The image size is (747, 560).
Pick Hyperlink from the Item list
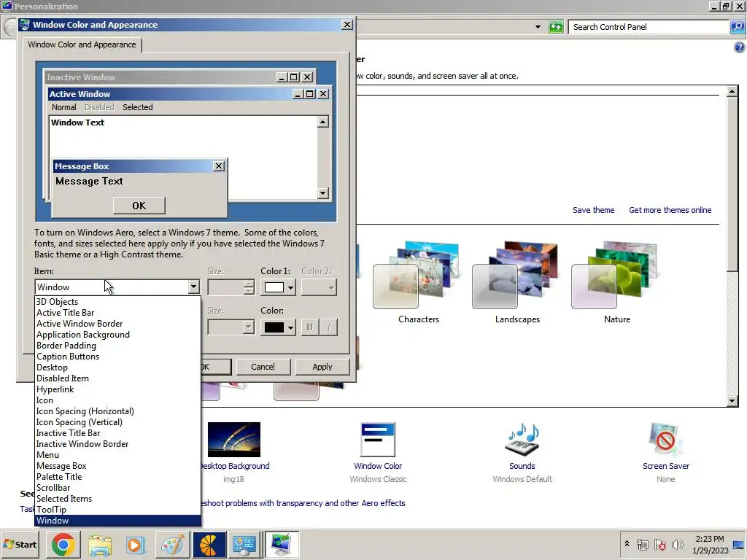(x=117, y=389)
